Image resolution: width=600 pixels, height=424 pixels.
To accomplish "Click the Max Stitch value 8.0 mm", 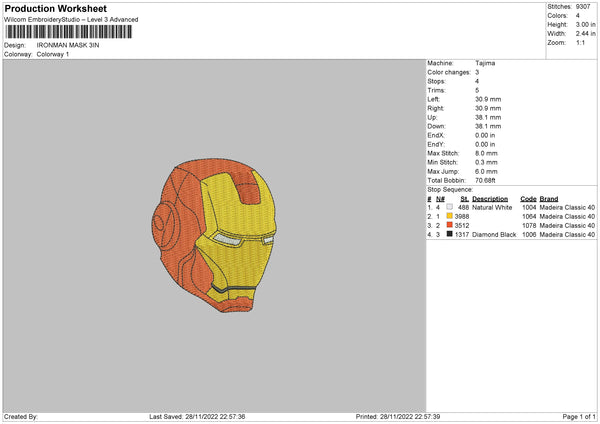I will click(x=486, y=153).
